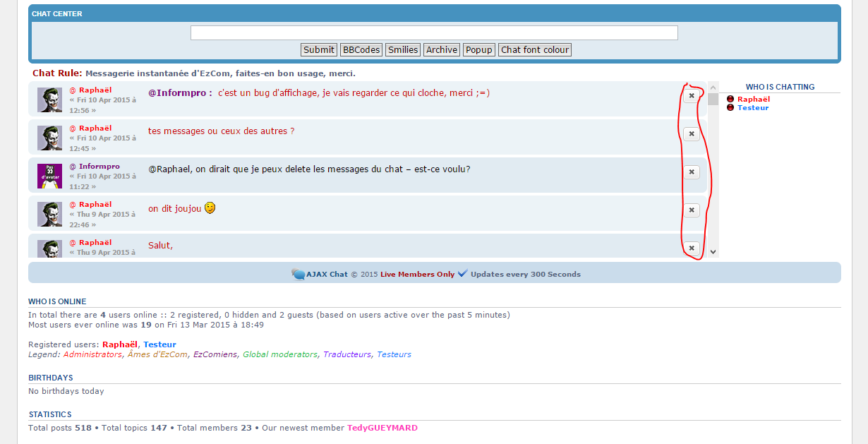Click Informpro's "Pas d'avatar" picture
The width and height of the screenshot is (868, 444).
click(49, 175)
